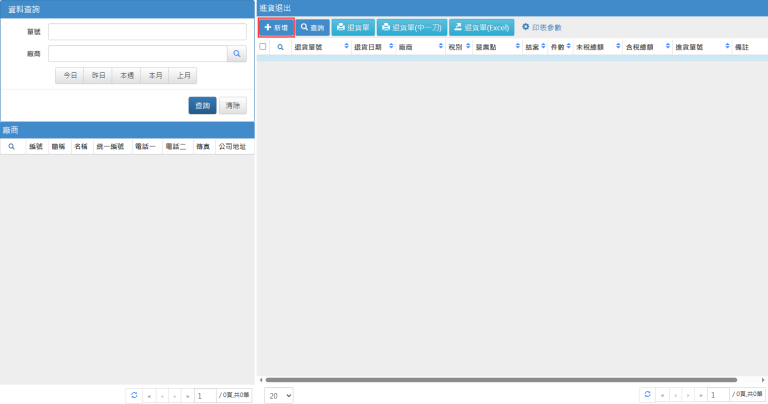Print the 退貨單(中一刀) report
This screenshot has height=404, width=768.
click(412, 27)
